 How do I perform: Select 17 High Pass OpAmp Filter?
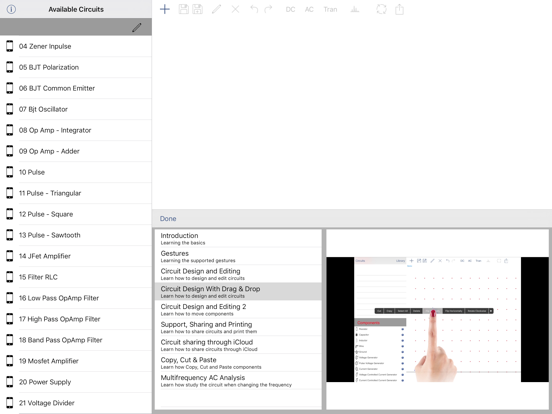coord(76,319)
